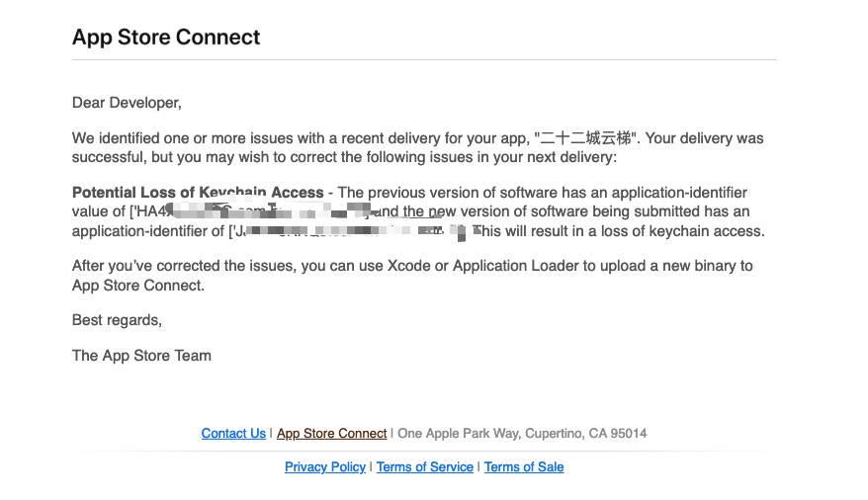868x500 pixels.
Task: Click the bold "Potential Loss of Keychain Access" text
Action: [x=198, y=193]
